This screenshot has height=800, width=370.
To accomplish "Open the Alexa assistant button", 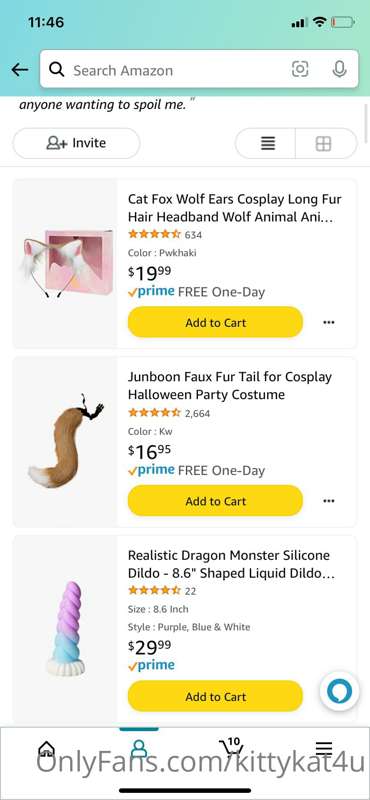I will [x=339, y=691].
